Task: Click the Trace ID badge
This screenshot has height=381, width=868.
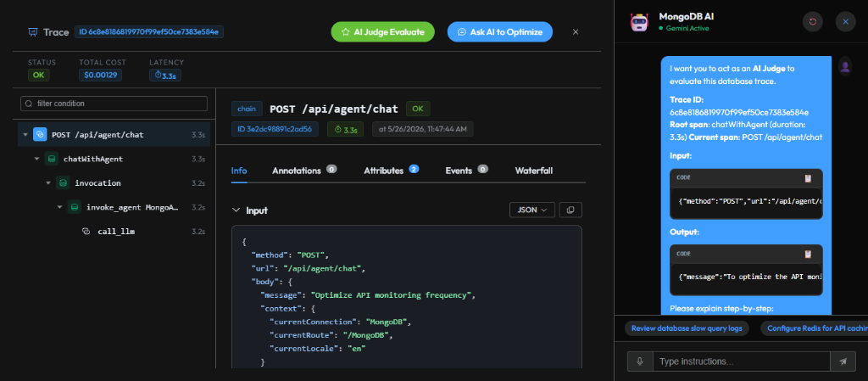Action: 149,31
